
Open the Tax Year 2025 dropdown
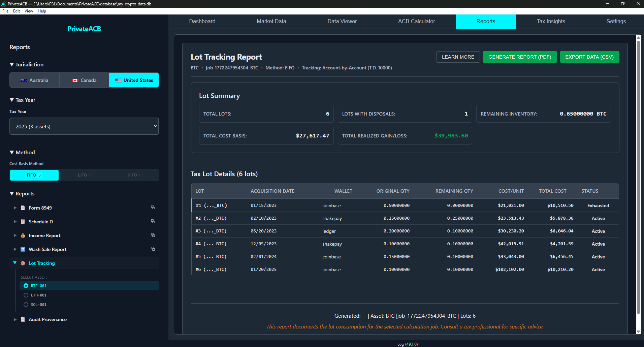(x=84, y=126)
